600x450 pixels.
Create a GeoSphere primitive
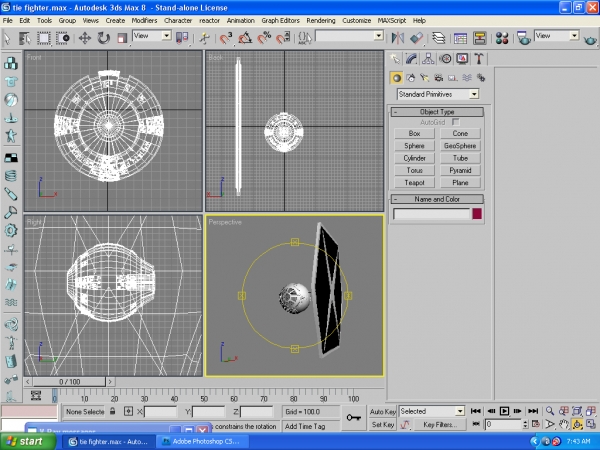pos(460,146)
